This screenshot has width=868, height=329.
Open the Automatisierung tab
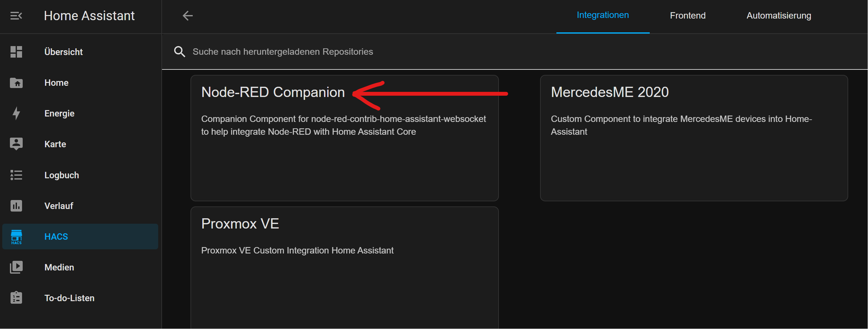[779, 16]
